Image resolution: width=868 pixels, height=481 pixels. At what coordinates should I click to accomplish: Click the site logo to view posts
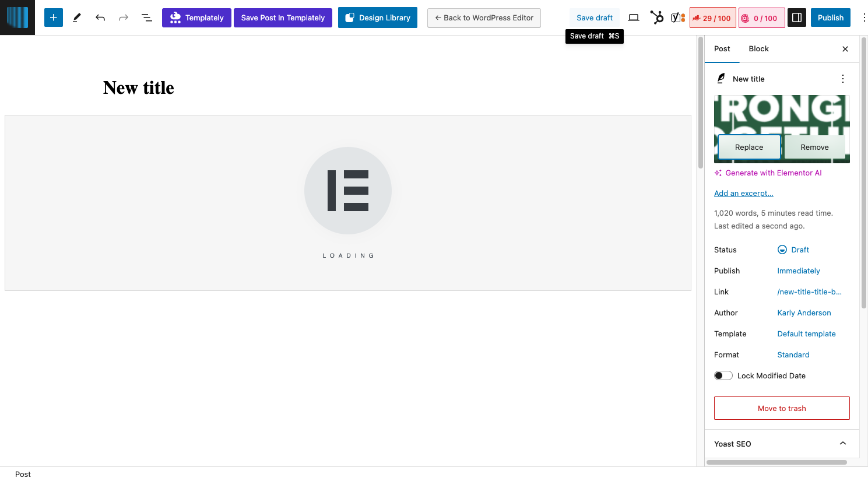tap(17, 17)
